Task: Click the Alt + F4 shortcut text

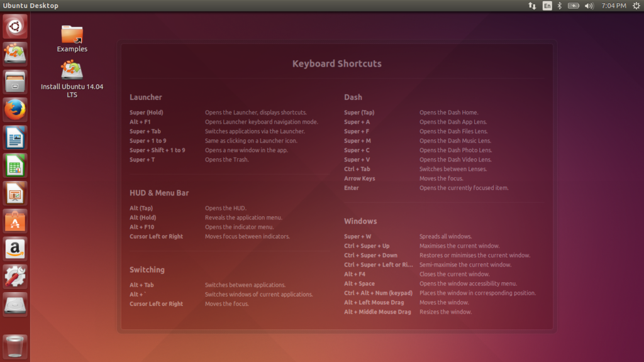Action: 355,274
